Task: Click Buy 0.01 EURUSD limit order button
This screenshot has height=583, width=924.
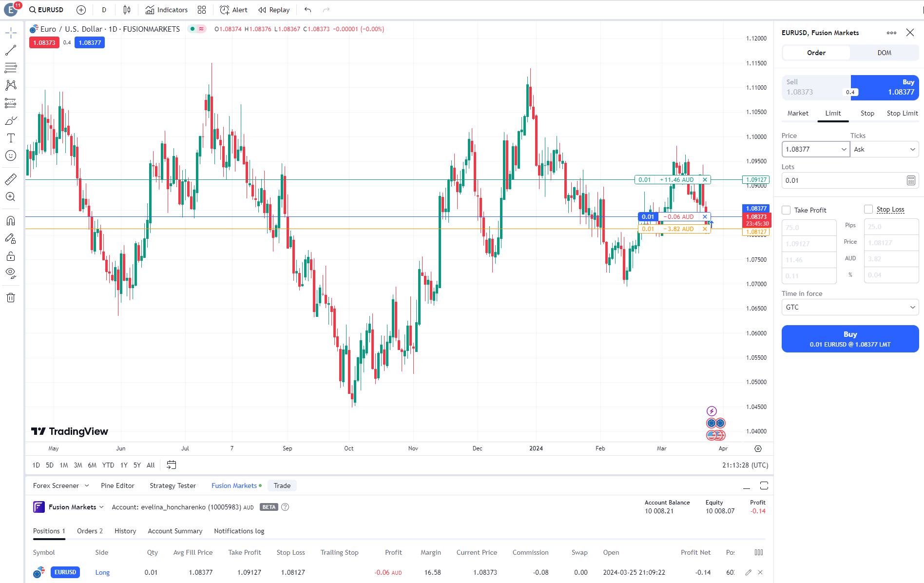Action: [850, 339]
